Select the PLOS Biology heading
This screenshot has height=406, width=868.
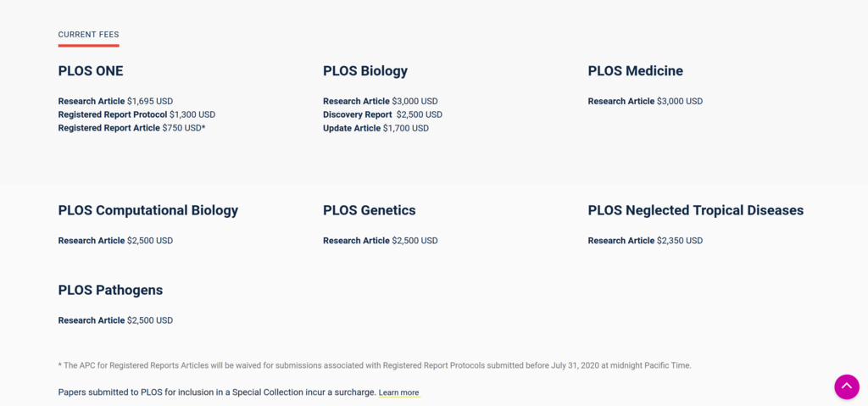[365, 71]
